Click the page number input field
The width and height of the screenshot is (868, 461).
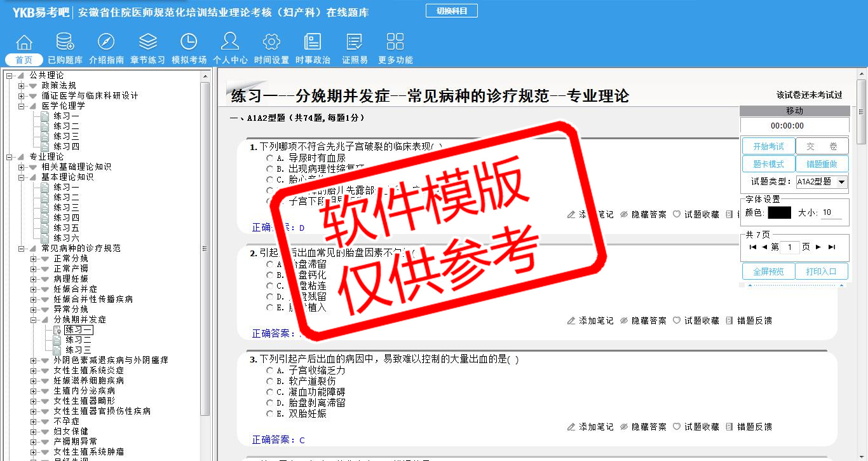(789, 247)
